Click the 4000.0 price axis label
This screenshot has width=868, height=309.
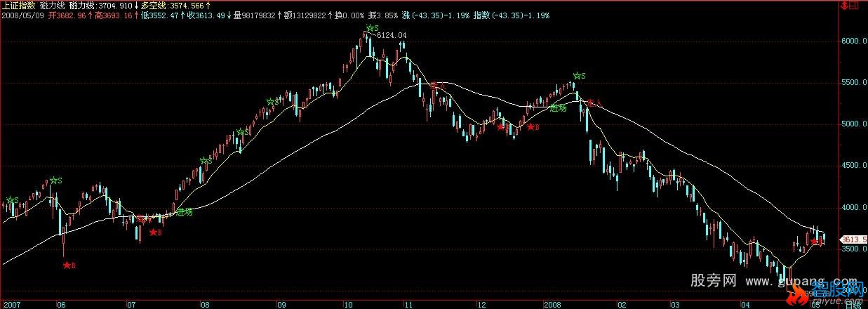[855, 208]
